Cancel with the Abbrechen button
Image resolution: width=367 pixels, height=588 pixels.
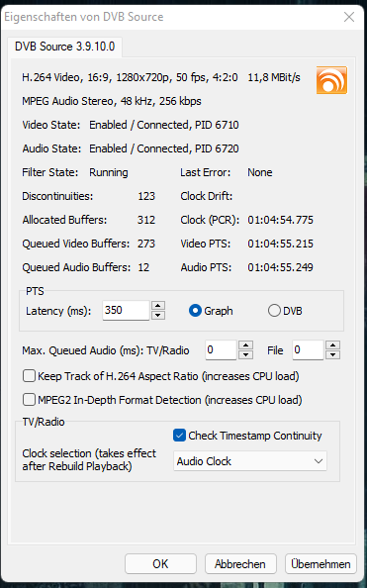point(240,564)
